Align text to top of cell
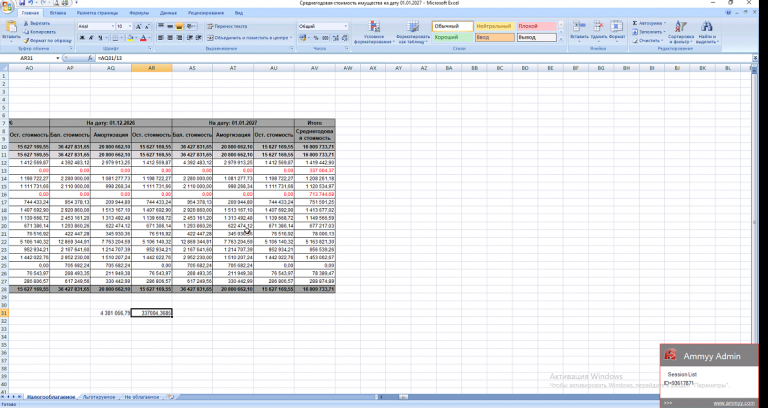 [161, 26]
